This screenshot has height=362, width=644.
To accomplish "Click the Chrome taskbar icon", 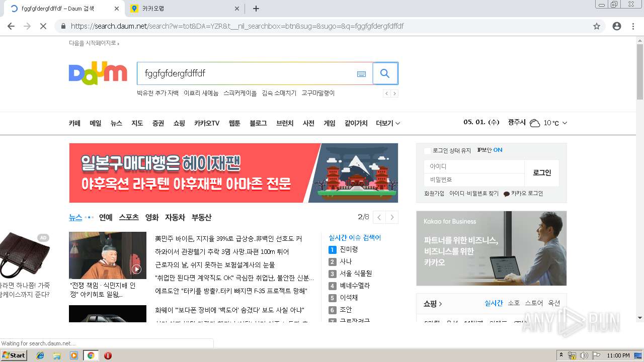I will coord(91,355).
